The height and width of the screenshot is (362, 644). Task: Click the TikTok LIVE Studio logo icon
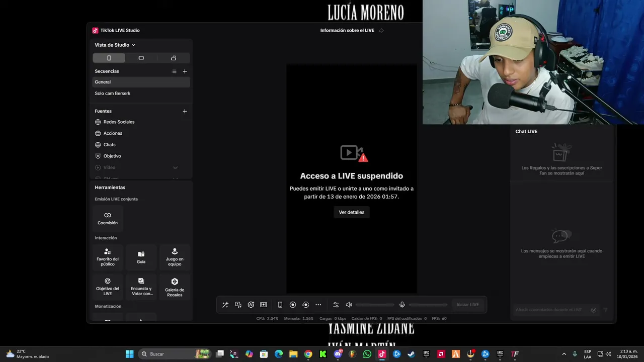point(95,30)
